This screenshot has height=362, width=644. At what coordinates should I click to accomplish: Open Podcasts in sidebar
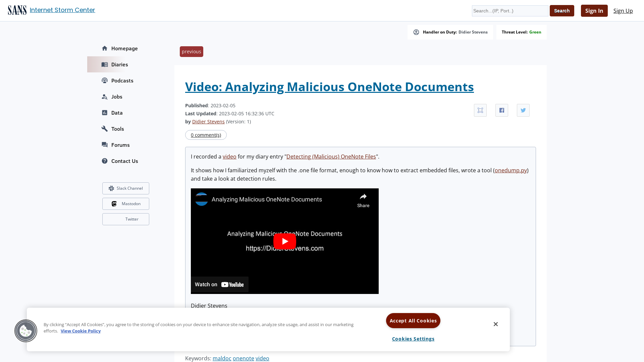122,80
